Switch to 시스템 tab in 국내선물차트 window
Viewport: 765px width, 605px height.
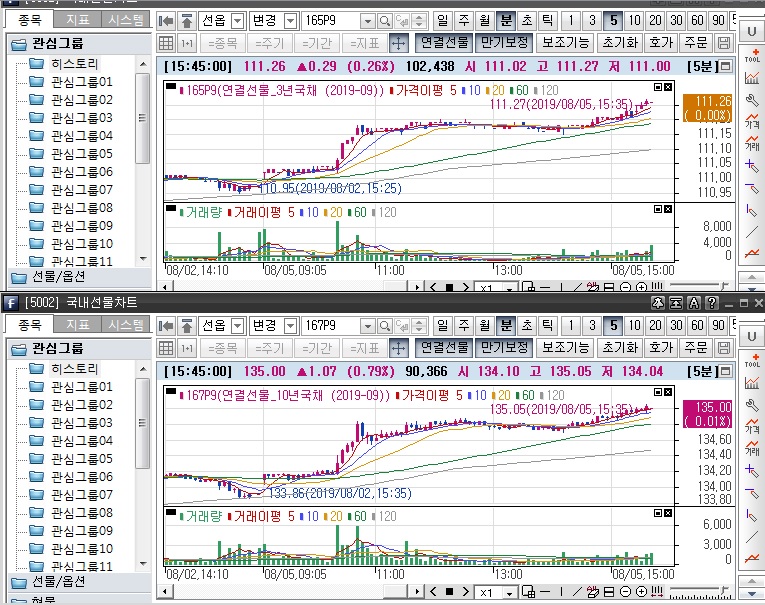(125, 324)
